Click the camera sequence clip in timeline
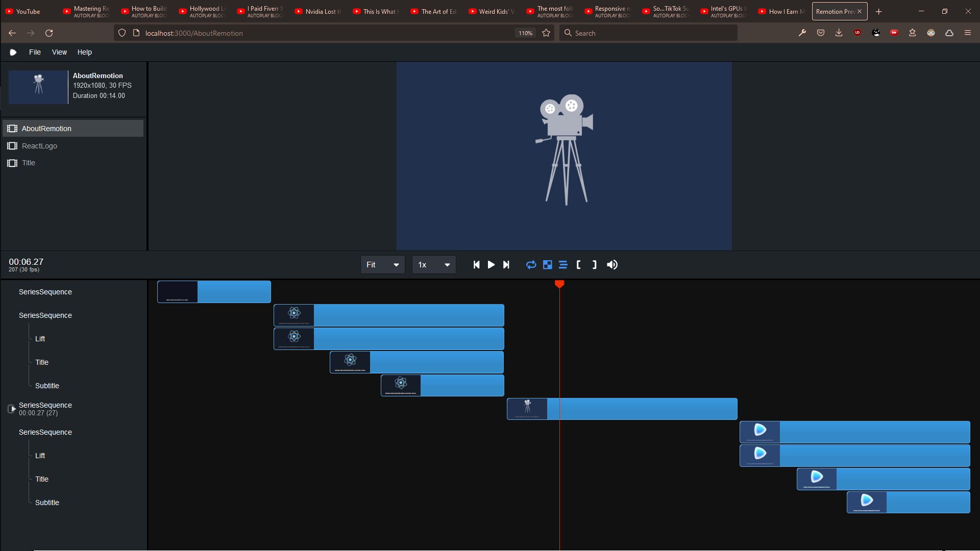This screenshot has height=551, width=980. pyautogui.click(x=622, y=409)
